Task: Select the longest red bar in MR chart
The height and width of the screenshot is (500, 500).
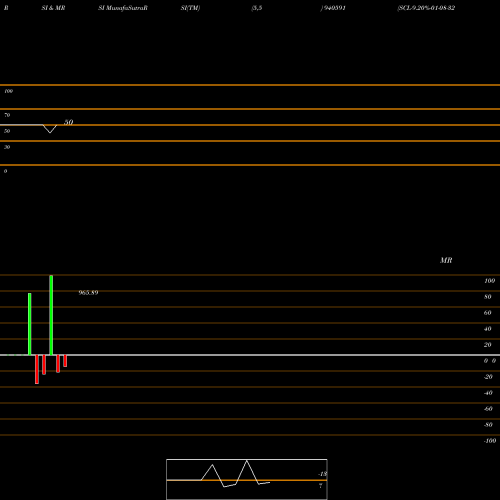Action: point(37,369)
